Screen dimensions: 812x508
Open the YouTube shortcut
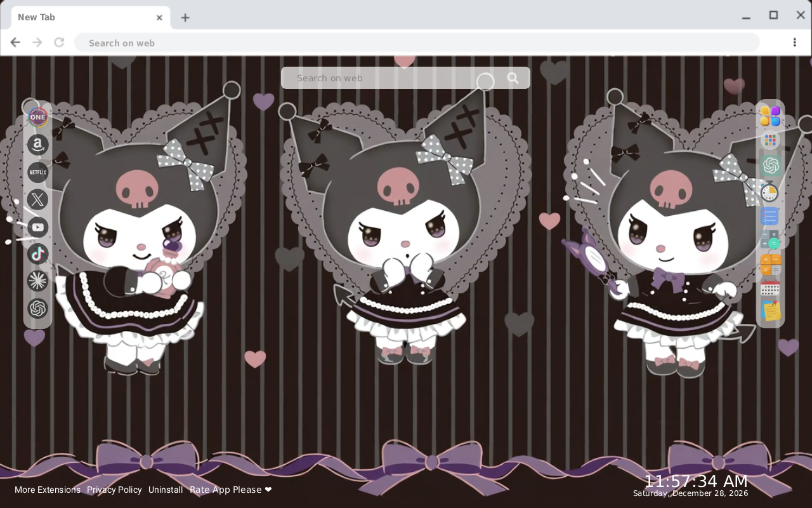click(37, 227)
